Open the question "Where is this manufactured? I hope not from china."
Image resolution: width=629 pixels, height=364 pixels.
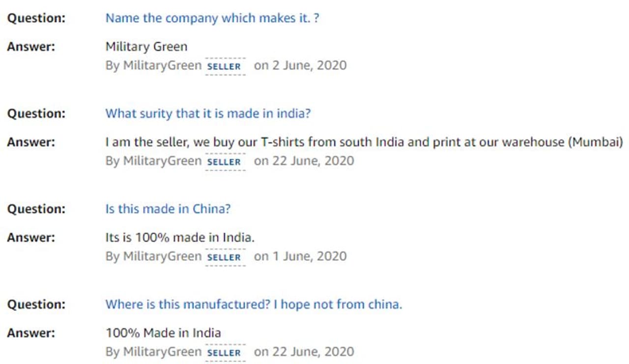point(254,304)
